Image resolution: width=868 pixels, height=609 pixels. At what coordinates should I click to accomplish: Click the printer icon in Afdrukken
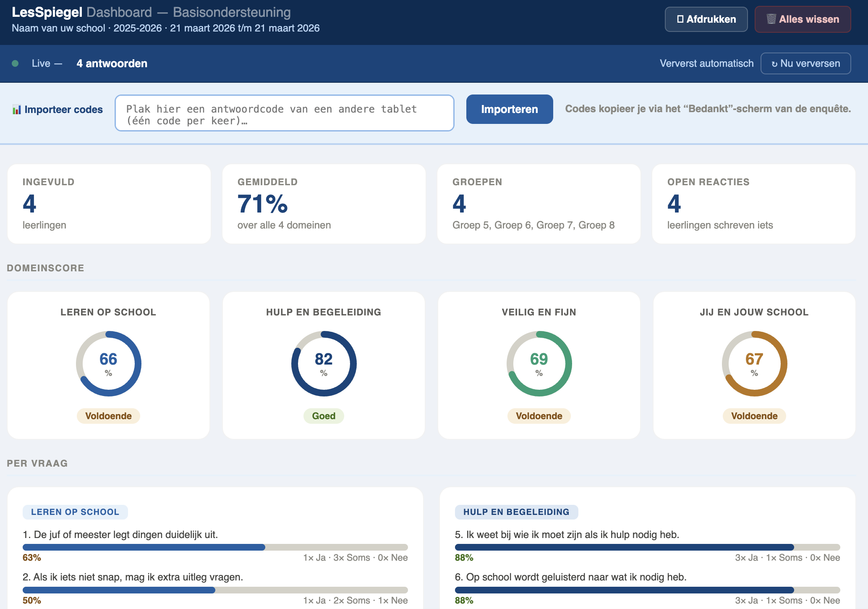(x=680, y=19)
